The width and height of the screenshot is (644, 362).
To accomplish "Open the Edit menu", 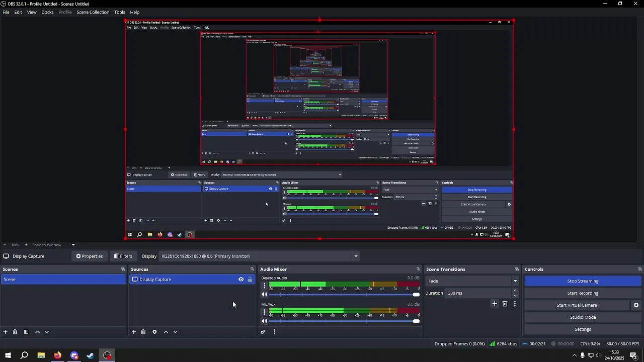I will pyautogui.click(x=18, y=12).
